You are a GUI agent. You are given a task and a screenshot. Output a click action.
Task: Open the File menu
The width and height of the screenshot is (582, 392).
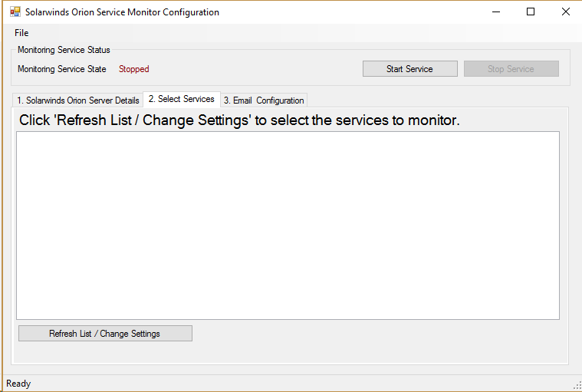point(21,33)
